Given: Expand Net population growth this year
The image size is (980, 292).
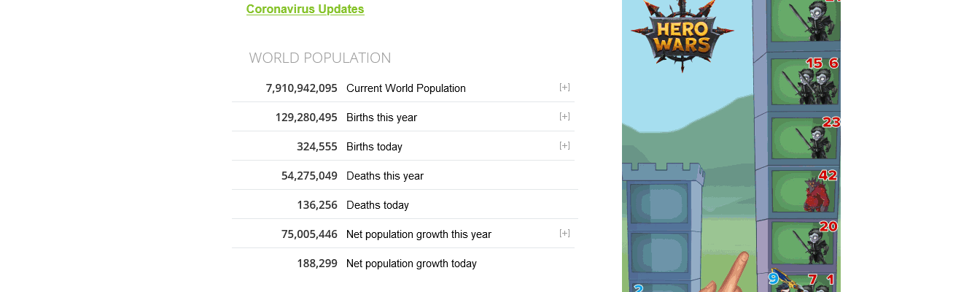Looking at the screenshot, I should [x=564, y=234].
